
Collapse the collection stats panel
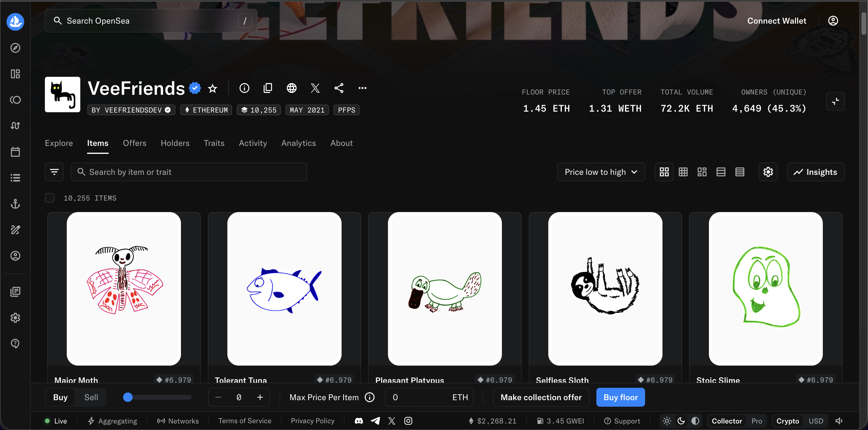(835, 101)
